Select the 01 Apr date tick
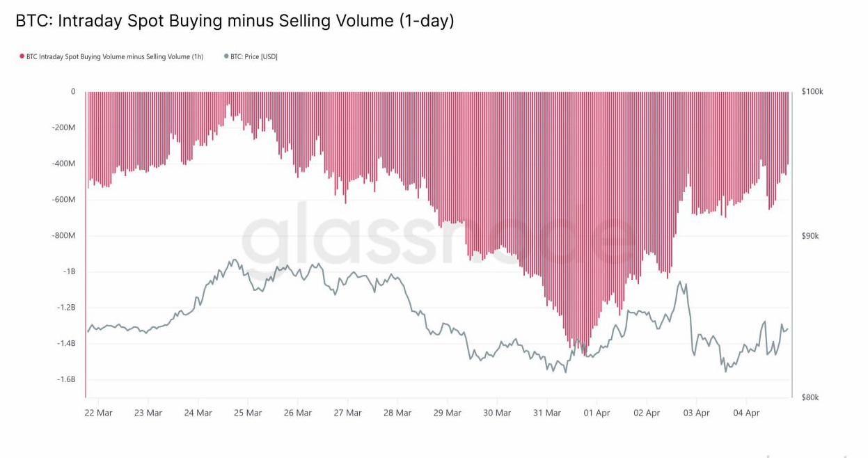Viewport: 868px width, 458px height. point(597,413)
